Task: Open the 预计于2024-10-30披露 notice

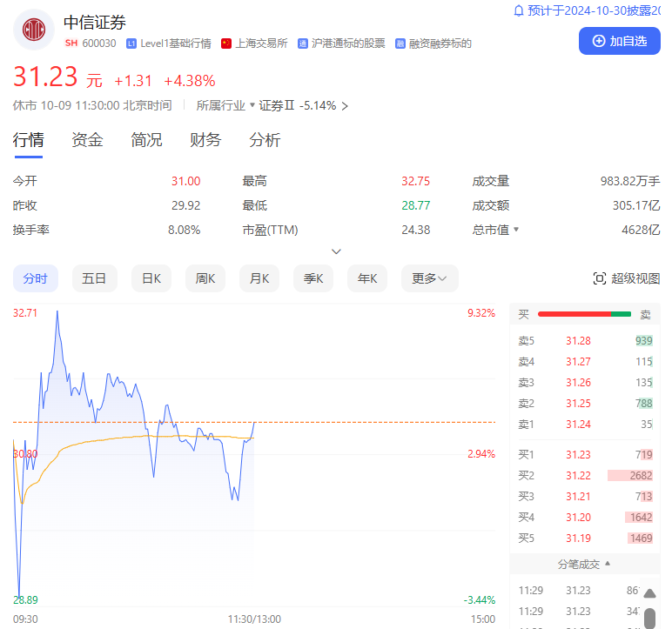Action: (593, 10)
